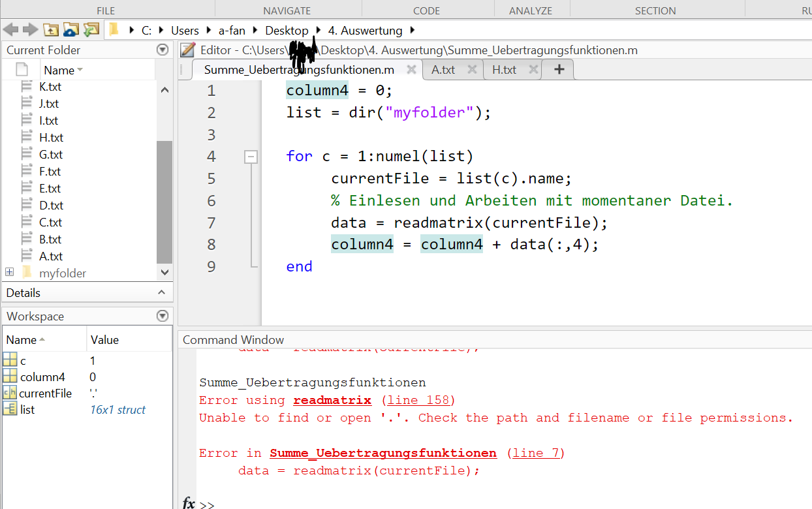Click the Forward navigation arrow
This screenshot has height=509, width=812.
pyautogui.click(x=30, y=30)
